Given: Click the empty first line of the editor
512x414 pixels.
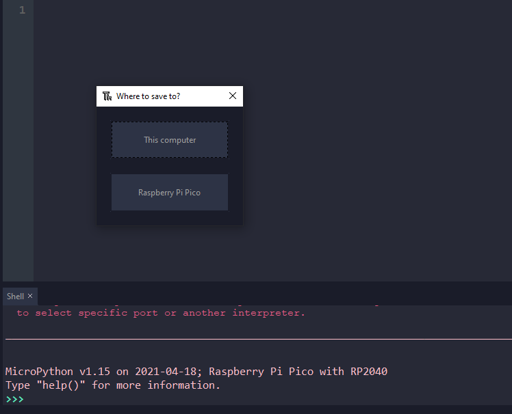Looking at the screenshot, I should [273, 10].
